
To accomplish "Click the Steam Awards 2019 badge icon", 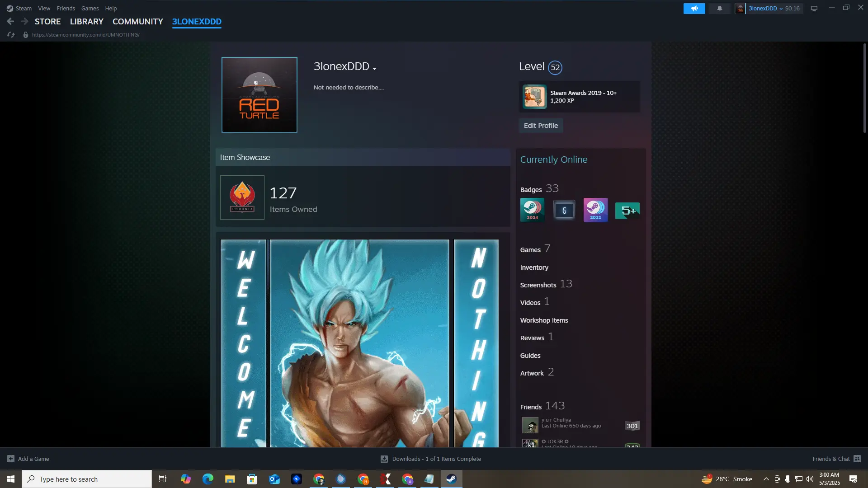I will (534, 97).
